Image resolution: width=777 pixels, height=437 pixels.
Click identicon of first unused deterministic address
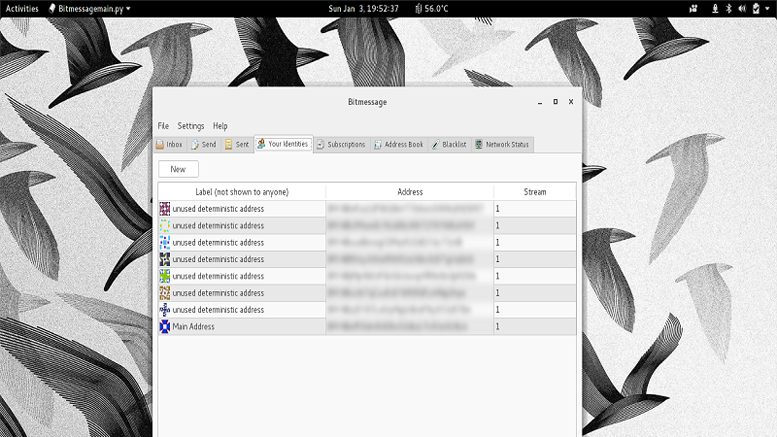point(165,209)
